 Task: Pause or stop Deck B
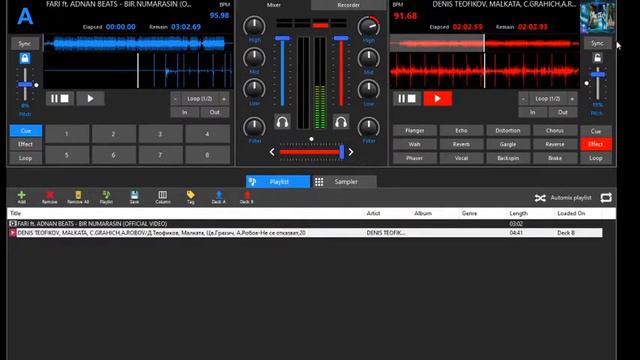(407, 98)
